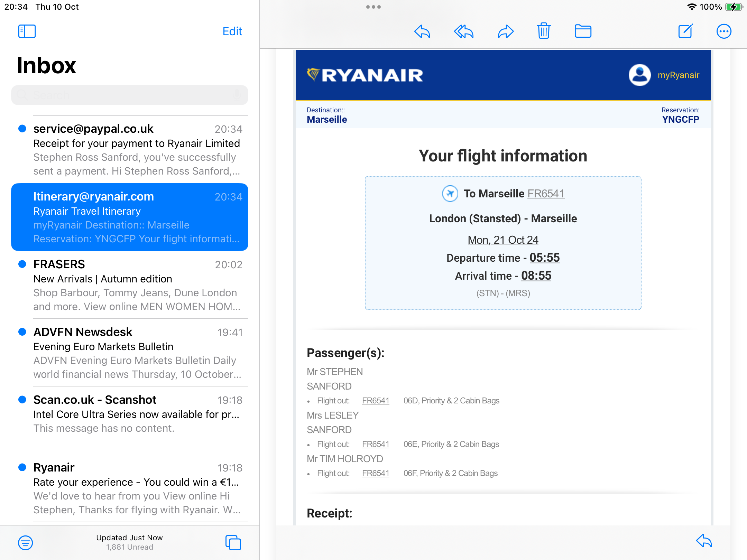
Task: Tap the Marseille destination text
Action: pyautogui.click(x=327, y=119)
